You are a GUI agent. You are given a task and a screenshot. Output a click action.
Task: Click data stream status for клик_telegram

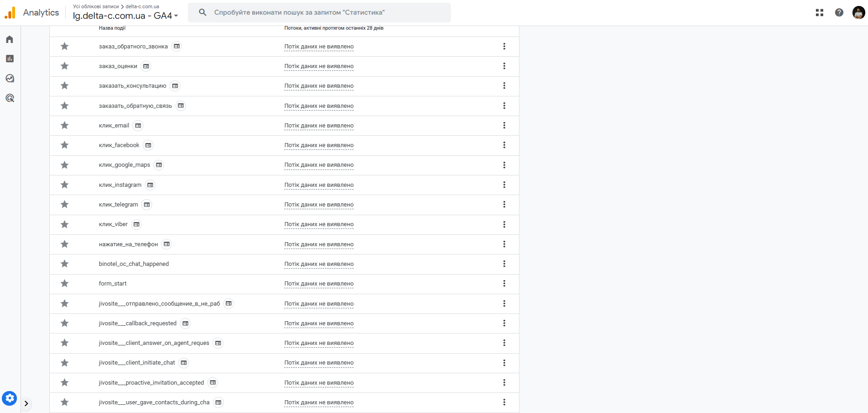coord(319,205)
